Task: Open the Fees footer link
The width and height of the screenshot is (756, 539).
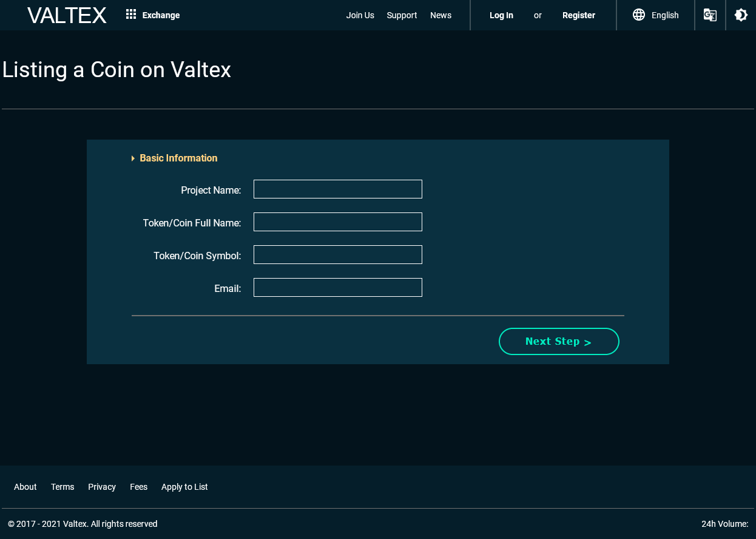Action: 138,487
